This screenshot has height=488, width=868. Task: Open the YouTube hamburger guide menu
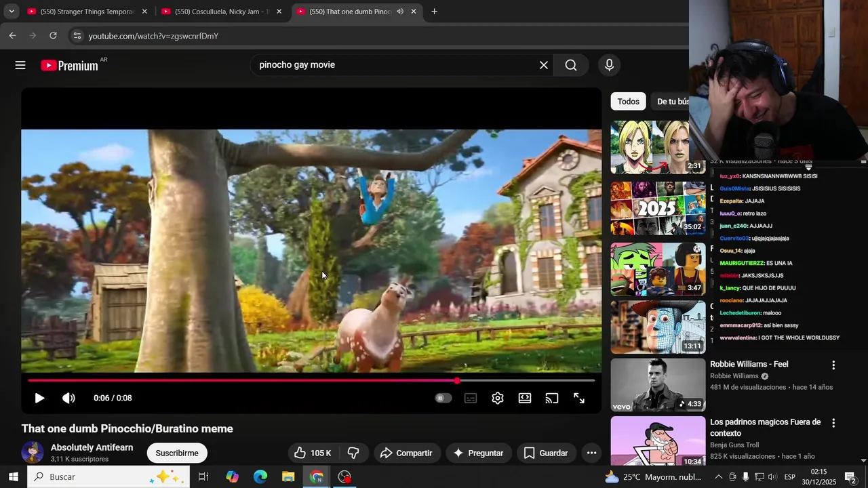click(20, 65)
